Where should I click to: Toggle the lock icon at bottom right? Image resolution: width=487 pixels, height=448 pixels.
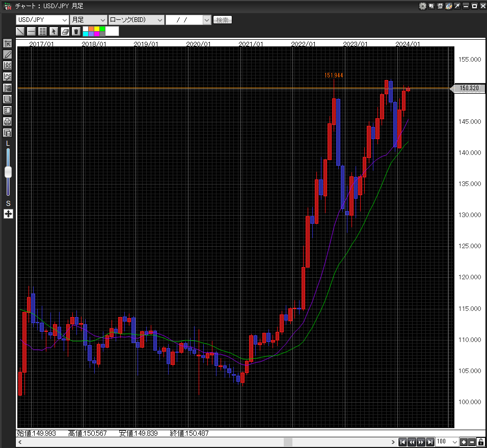point(481,442)
